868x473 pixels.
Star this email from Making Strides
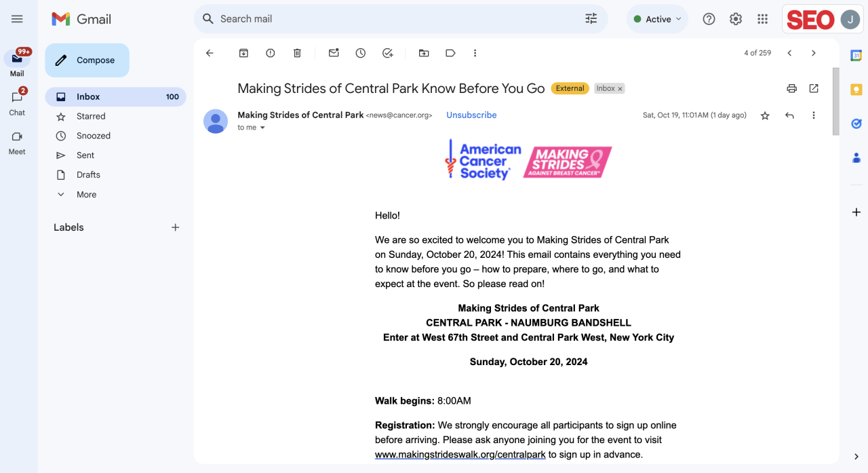765,115
